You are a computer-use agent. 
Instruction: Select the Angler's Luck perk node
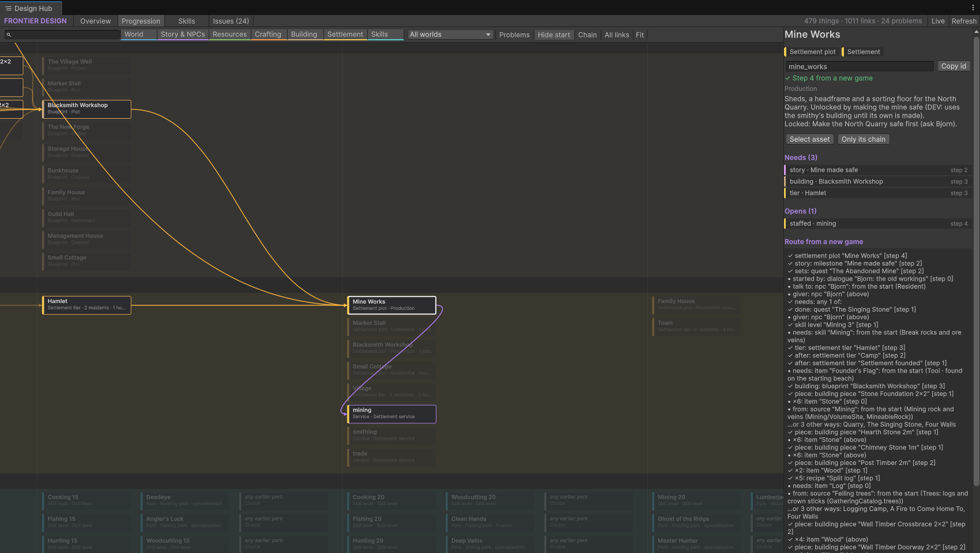pos(185,522)
